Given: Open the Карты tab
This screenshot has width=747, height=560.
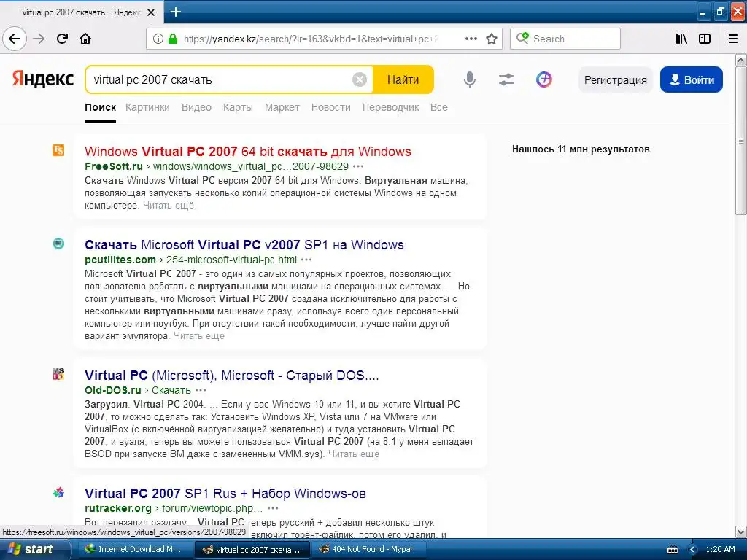Looking at the screenshot, I should tap(238, 107).
